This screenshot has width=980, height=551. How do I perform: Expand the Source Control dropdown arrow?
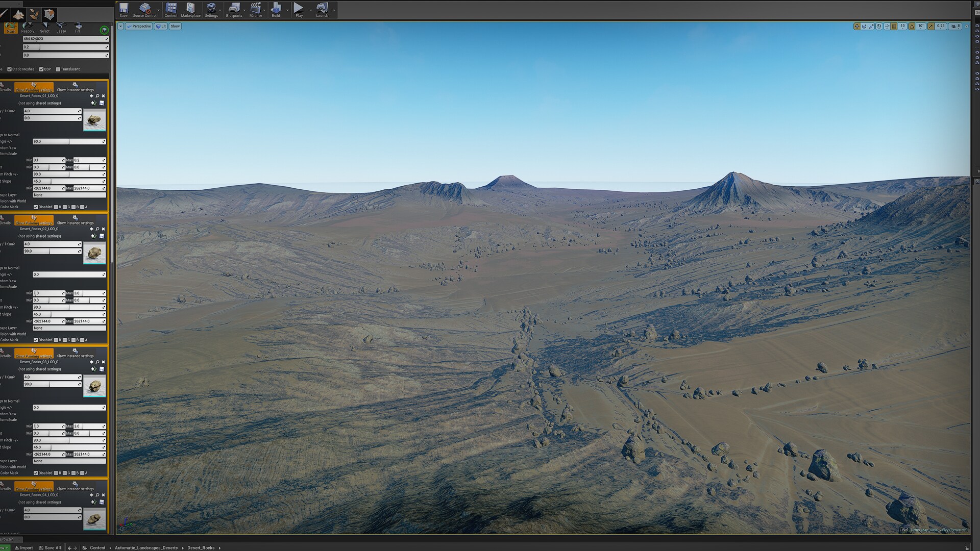click(x=159, y=10)
